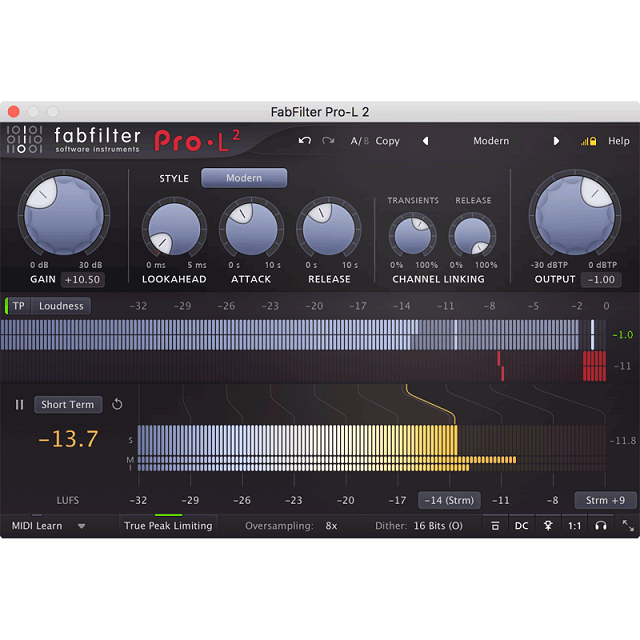The image size is (640, 640).
Task: Click the yellow lock license icon
Action: pos(593,141)
